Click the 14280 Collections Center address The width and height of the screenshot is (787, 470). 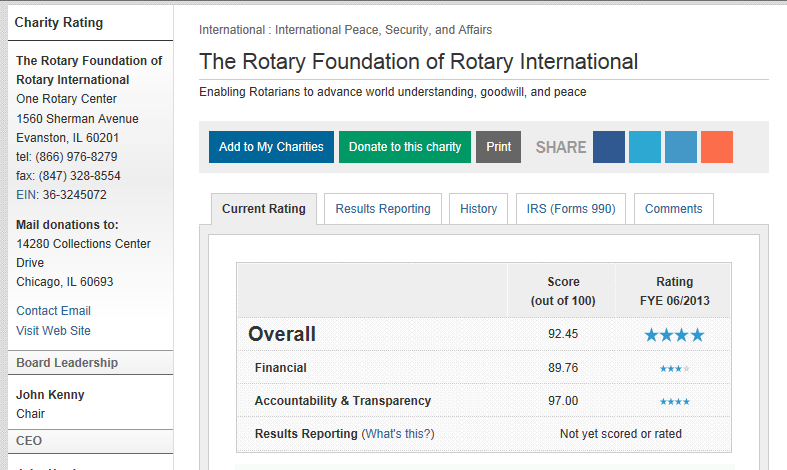point(83,253)
